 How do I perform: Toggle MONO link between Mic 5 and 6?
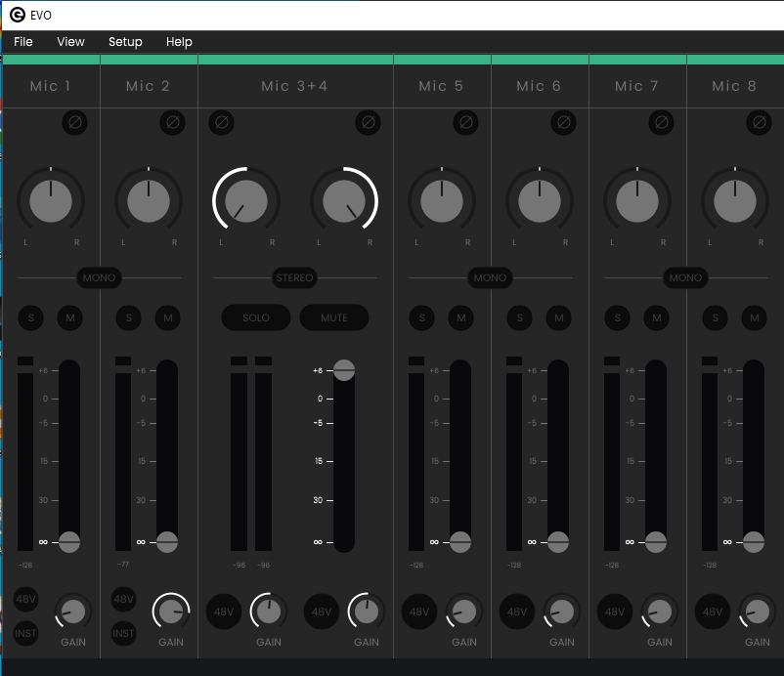[490, 277]
